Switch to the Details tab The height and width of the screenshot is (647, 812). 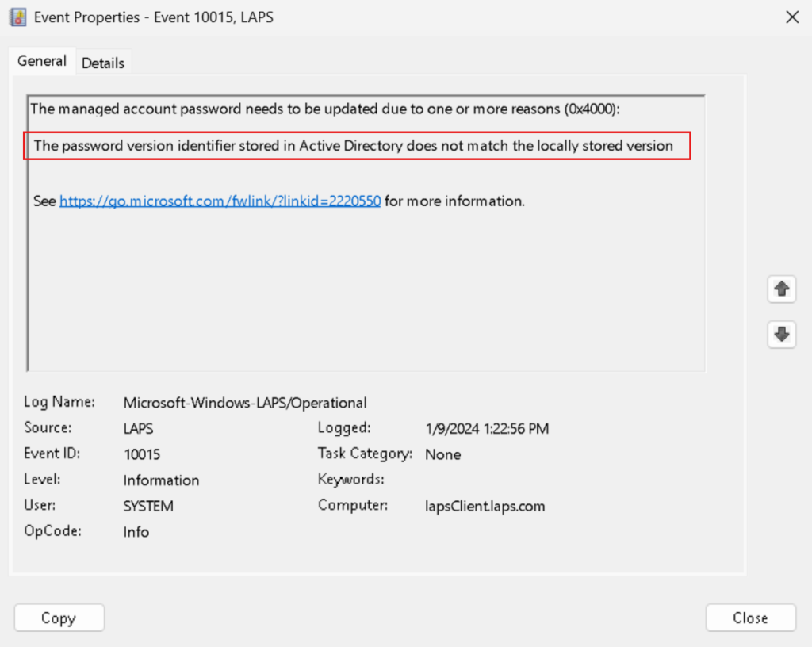pos(103,62)
